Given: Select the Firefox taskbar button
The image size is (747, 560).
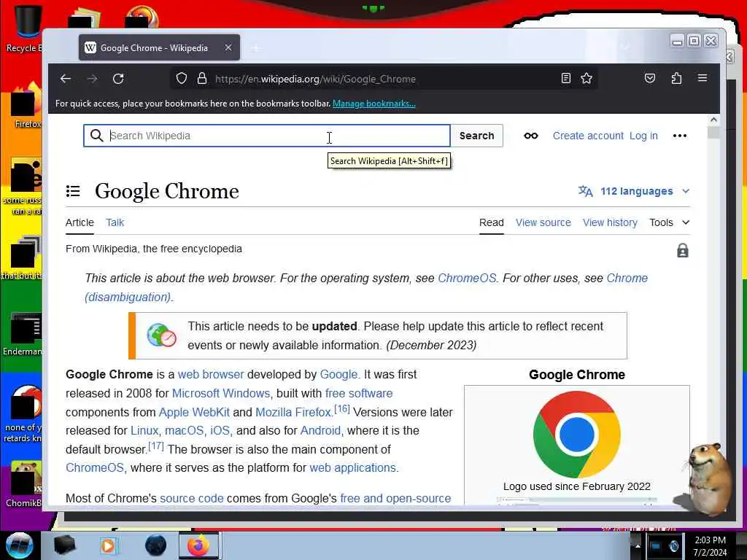Looking at the screenshot, I should tap(198, 545).
